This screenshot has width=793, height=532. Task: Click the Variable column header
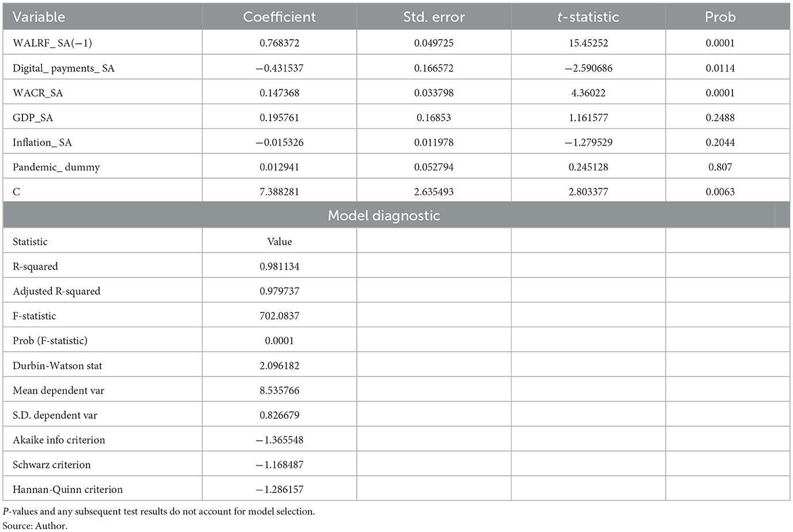click(x=39, y=17)
